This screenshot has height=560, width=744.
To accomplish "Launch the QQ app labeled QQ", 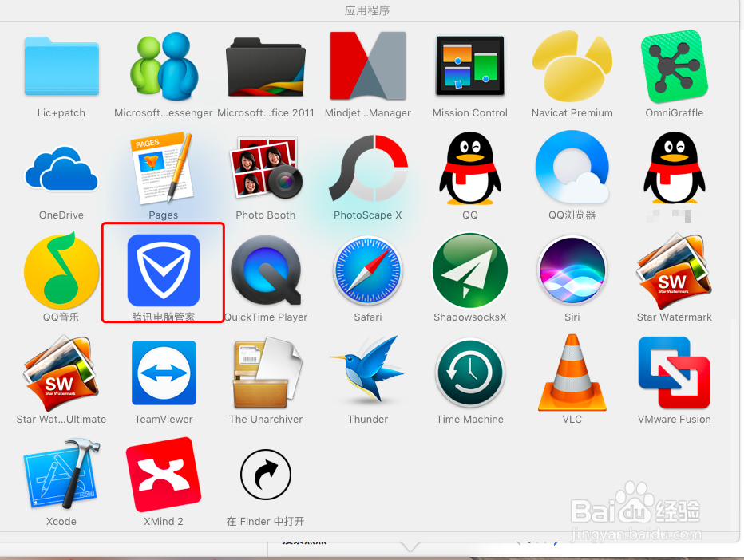I will 469,169.
